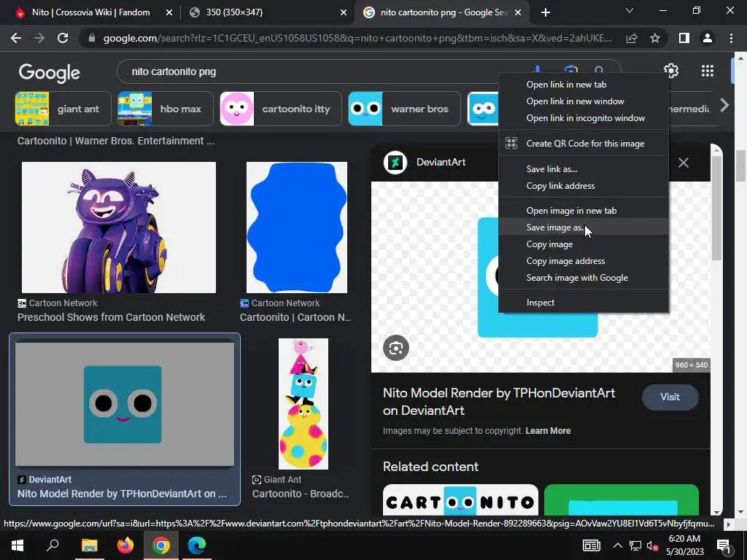
Task: Click the page vertical scrollbar
Action: [x=740, y=166]
